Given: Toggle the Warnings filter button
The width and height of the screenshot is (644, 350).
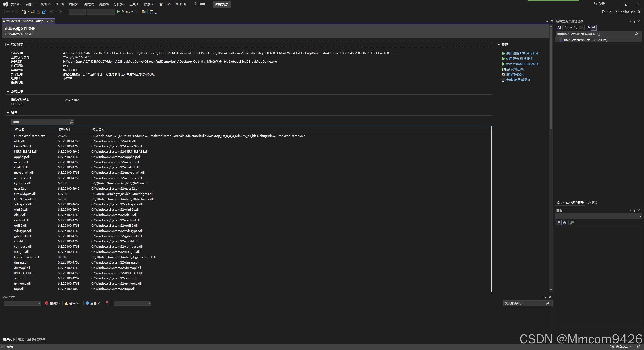Looking at the screenshot, I should point(72,303).
